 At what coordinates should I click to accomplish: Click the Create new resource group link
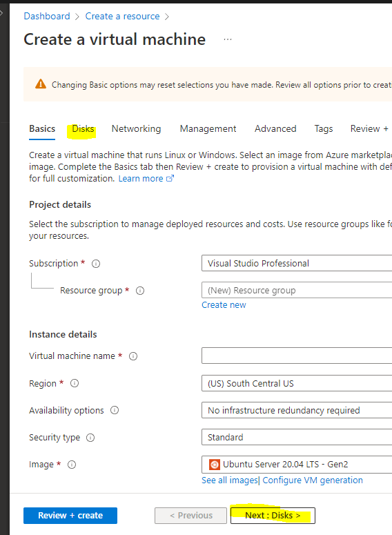click(224, 305)
